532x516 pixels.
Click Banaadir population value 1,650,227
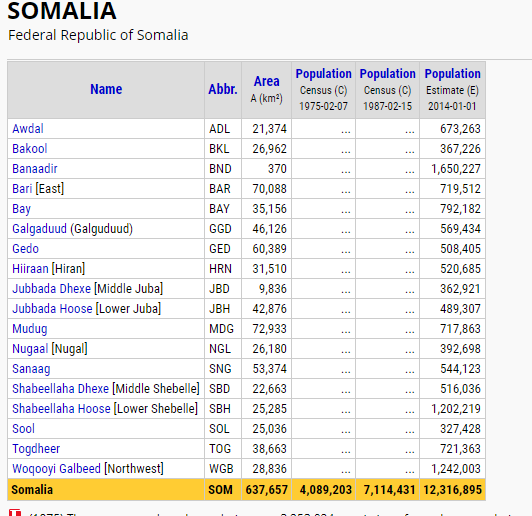click(456, 169)
